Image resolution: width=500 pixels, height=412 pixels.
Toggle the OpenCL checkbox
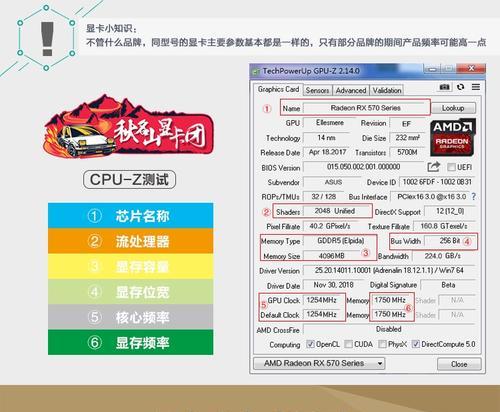click(x=310, y=344)
